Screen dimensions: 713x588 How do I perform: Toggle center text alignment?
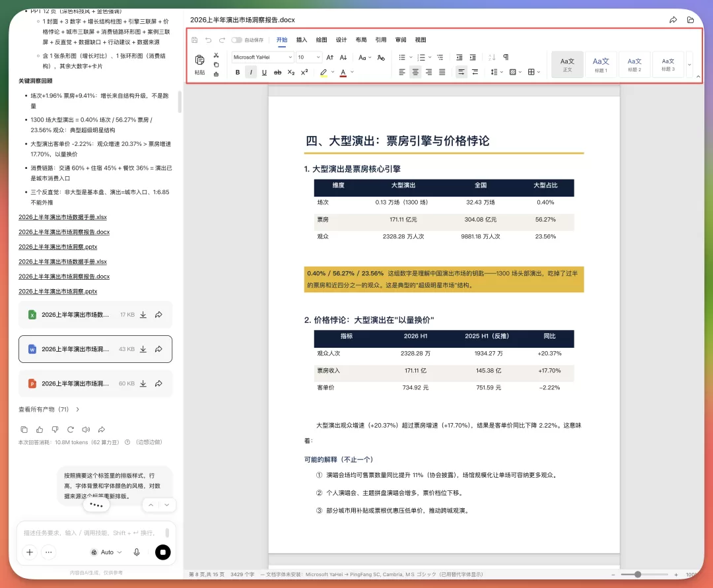[x=415, y=72]
